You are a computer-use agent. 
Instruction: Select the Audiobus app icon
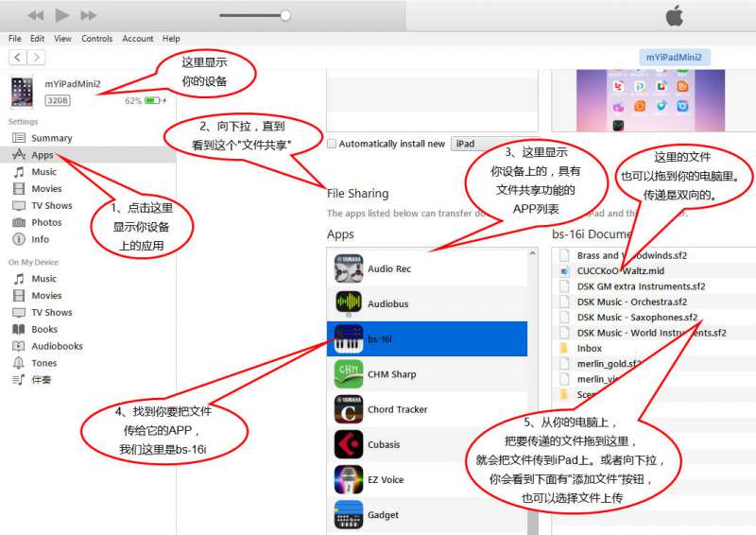349,303
